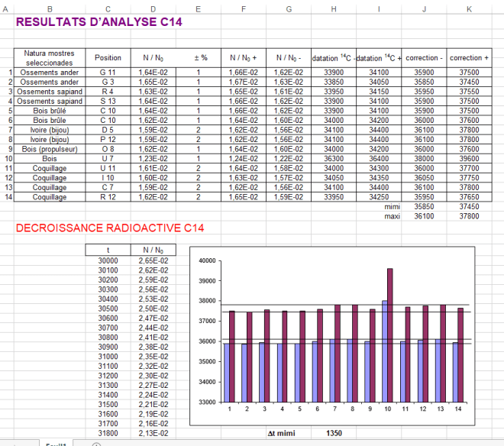Viewport: 504px width, 446px height.
Task: Select position cell 'I 10'
Action: (108, 178)
